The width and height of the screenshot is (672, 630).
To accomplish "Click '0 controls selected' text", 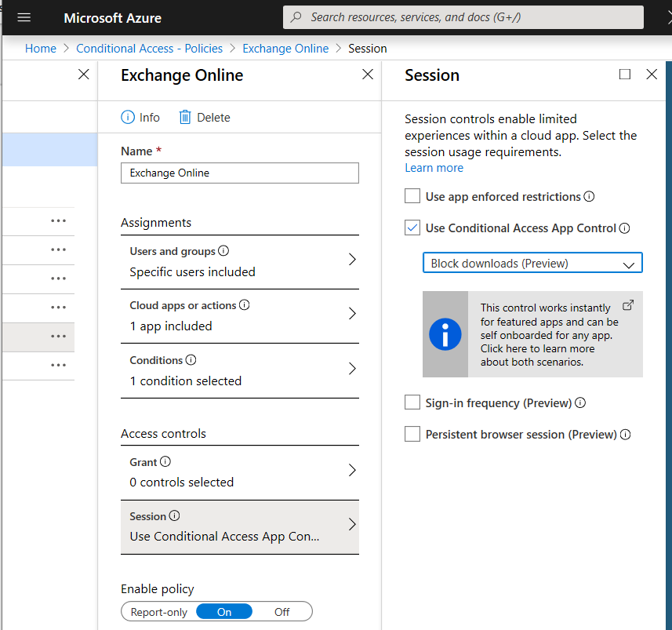I will (x=182, y=483).
